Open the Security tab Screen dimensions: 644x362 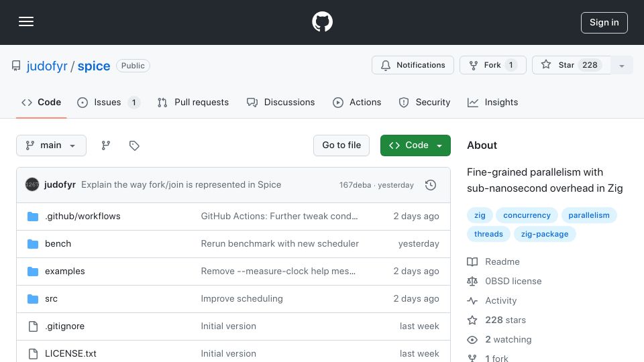424,102
